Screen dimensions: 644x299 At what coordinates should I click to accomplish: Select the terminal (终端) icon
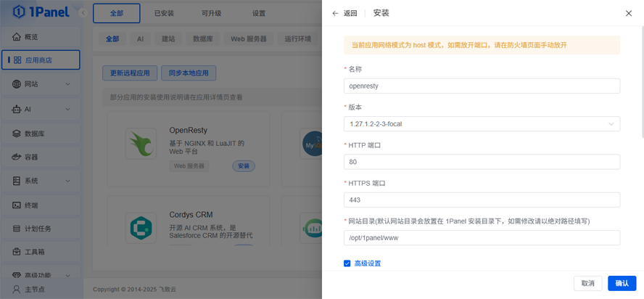pyautogui.click(x=17, y=205)
